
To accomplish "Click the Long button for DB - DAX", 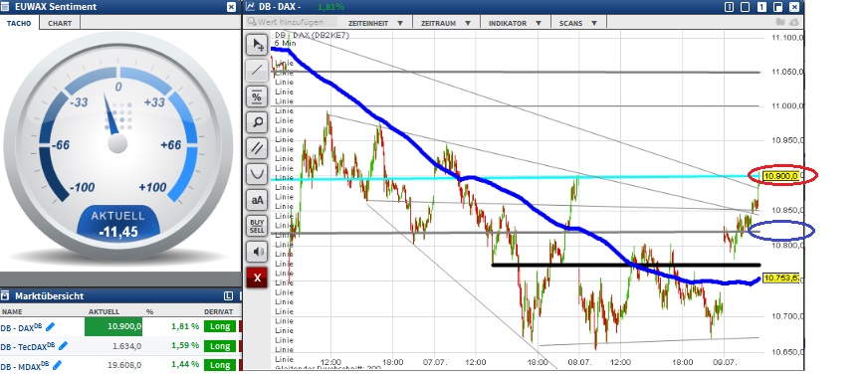I will pyautogui.click(x=220, y=326).
